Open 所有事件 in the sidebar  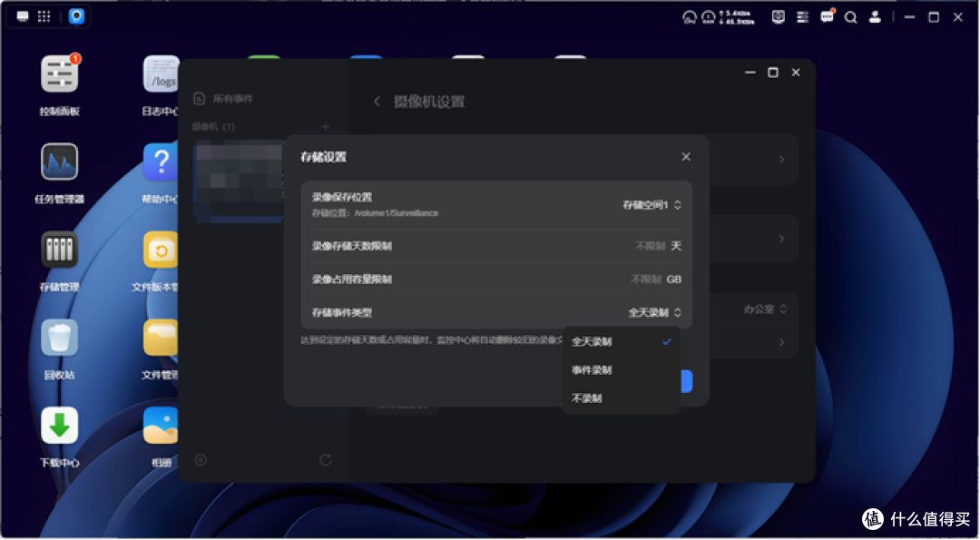coord(223,99)
